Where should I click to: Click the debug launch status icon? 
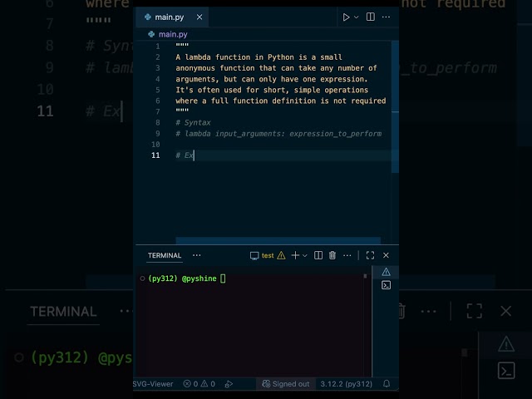click(x=229, y=384)
